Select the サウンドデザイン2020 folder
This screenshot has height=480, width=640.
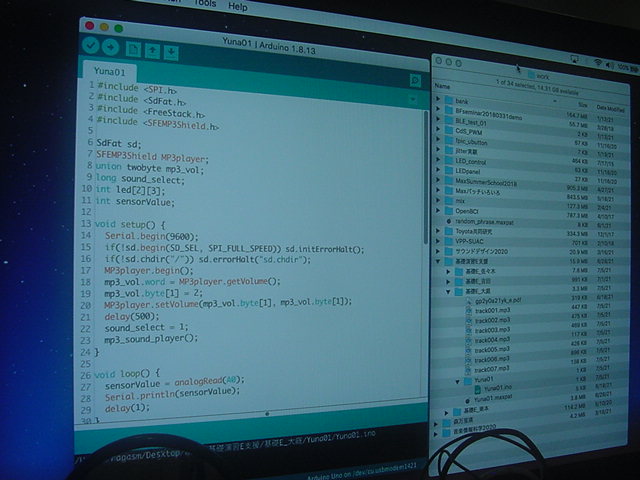[482, 251]
